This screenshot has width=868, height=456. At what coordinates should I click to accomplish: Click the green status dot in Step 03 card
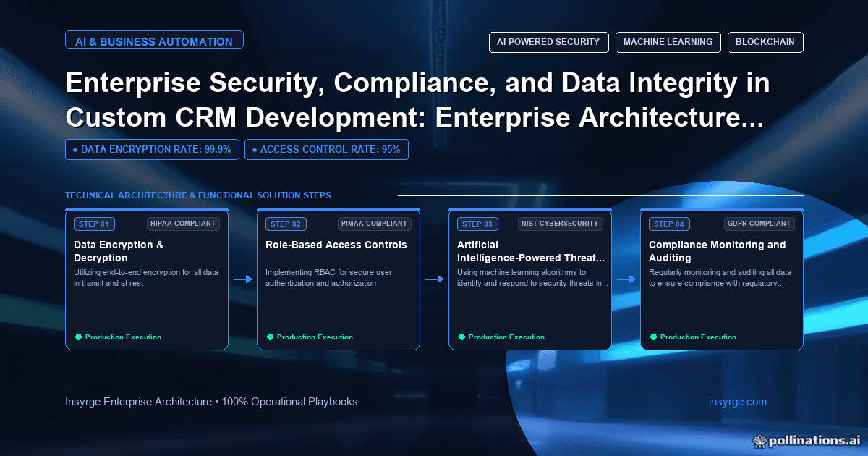(x=461, y=337)
